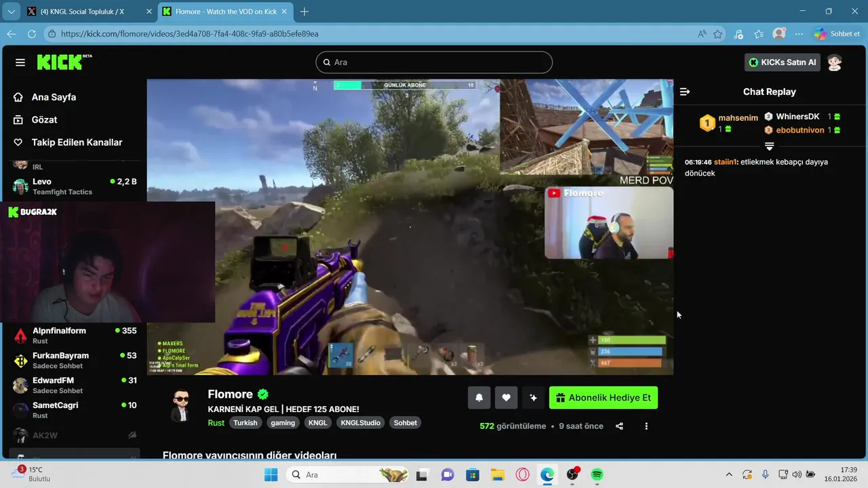Open Edge settings and more menu
The image size is (868, 488).
point(800,34)
